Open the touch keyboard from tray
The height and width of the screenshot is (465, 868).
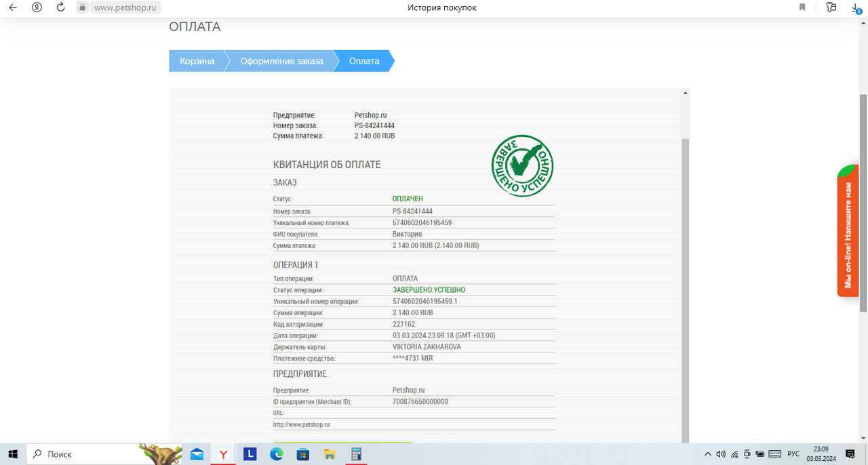click(x=774, y=453)
